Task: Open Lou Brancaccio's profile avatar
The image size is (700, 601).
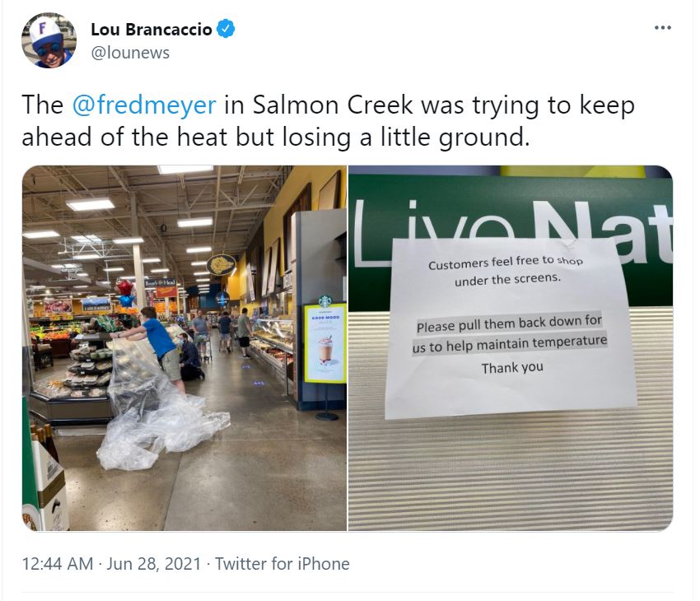Action: click(x=49, y=40)
